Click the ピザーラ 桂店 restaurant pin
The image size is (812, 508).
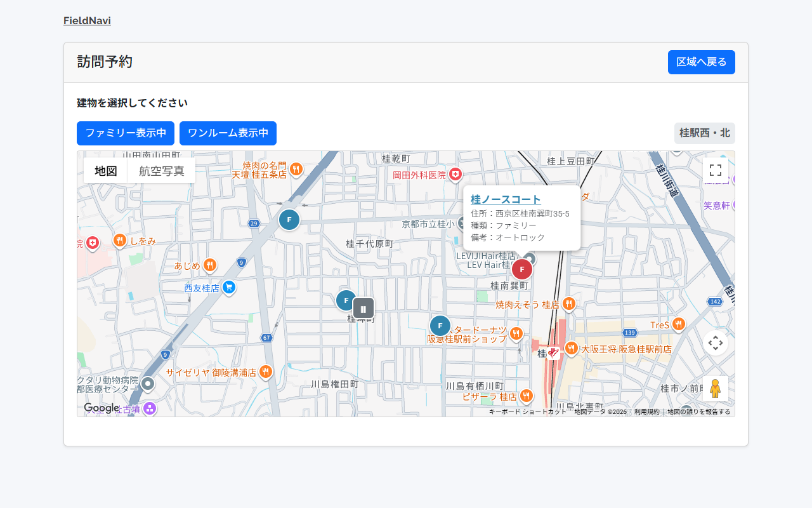pos(526,396)
